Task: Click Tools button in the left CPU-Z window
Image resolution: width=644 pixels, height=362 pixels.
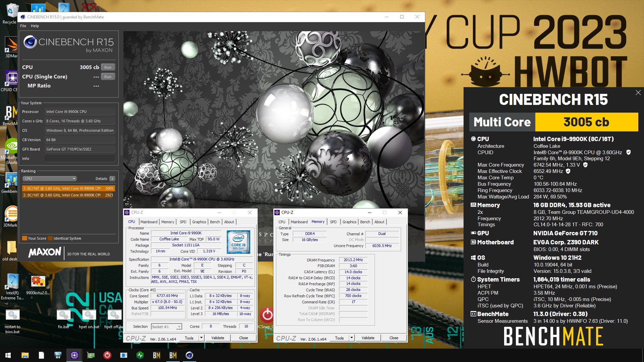Action: 189,338
